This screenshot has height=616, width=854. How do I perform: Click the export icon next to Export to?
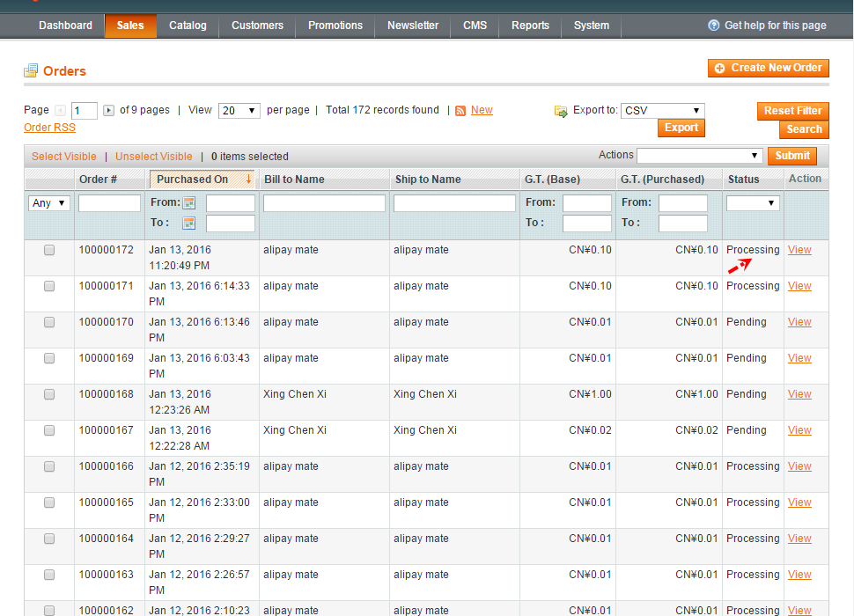tap(561, 112)
